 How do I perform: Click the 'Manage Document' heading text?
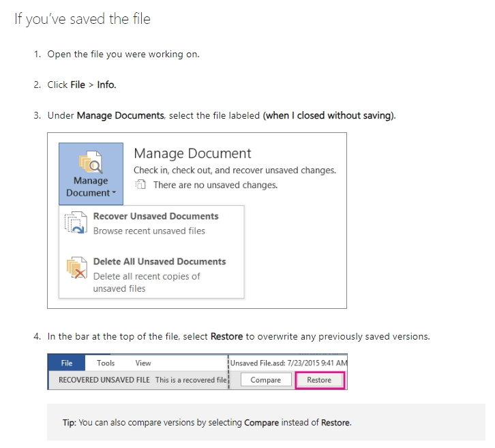[x=192, y=153]
